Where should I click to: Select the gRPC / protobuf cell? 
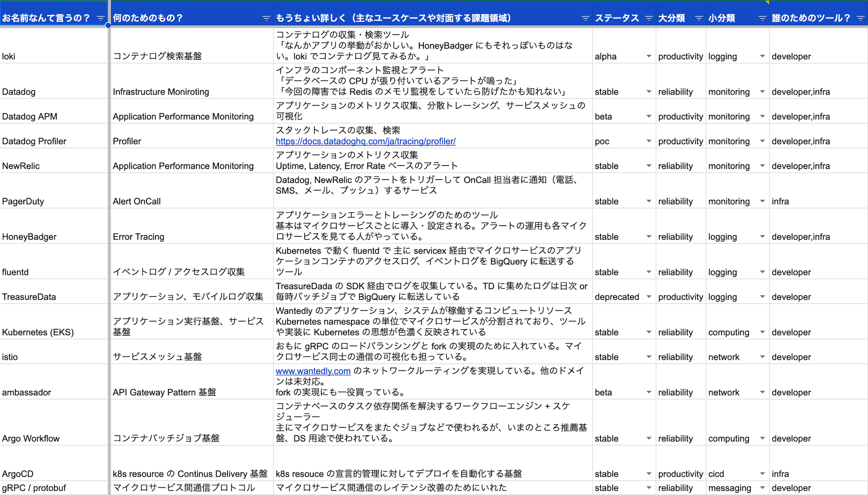(54, 488)
